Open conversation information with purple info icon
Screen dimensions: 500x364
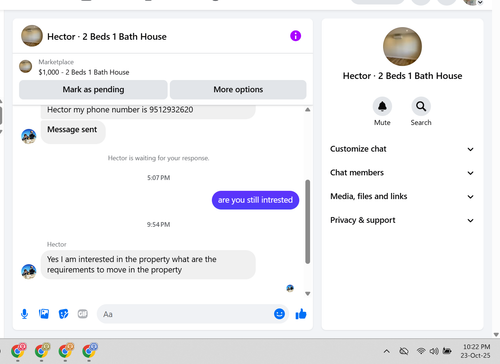coord(295,36)
